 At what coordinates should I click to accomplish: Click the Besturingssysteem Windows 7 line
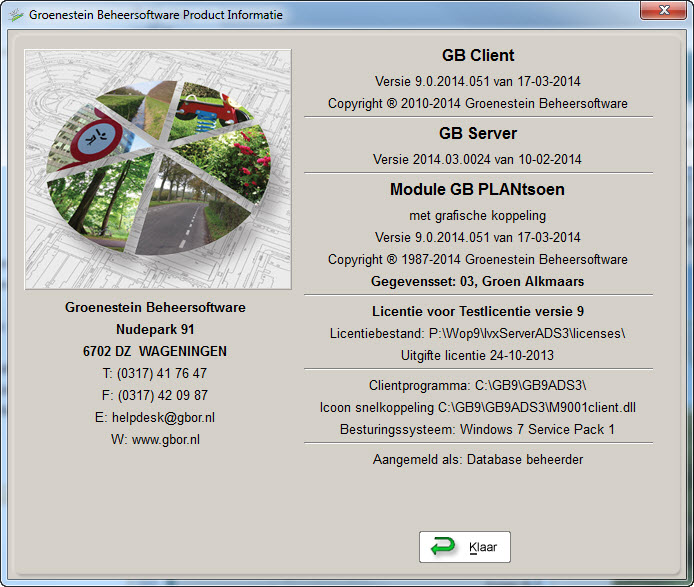[x=477, y=429]
